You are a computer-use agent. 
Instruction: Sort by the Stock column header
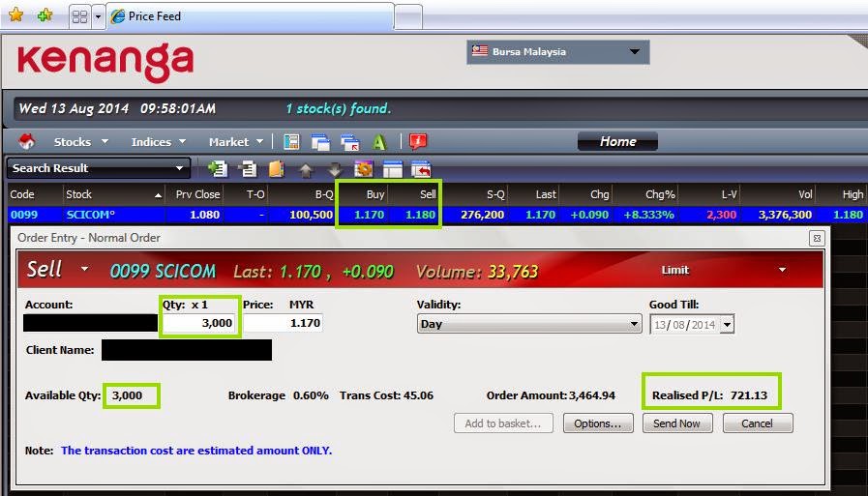click(x=113, y=194)
